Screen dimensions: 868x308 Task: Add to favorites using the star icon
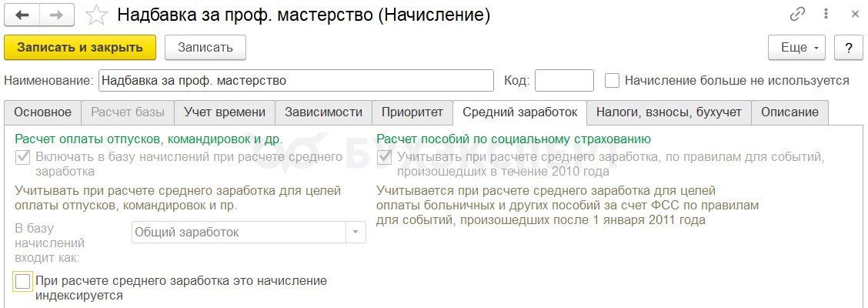tap(96, 15)
